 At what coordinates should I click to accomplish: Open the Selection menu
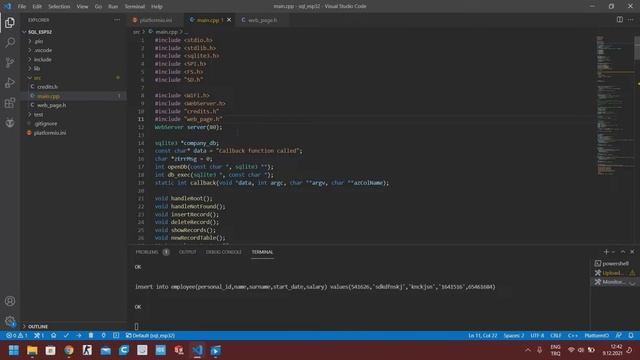click(59, 7)
